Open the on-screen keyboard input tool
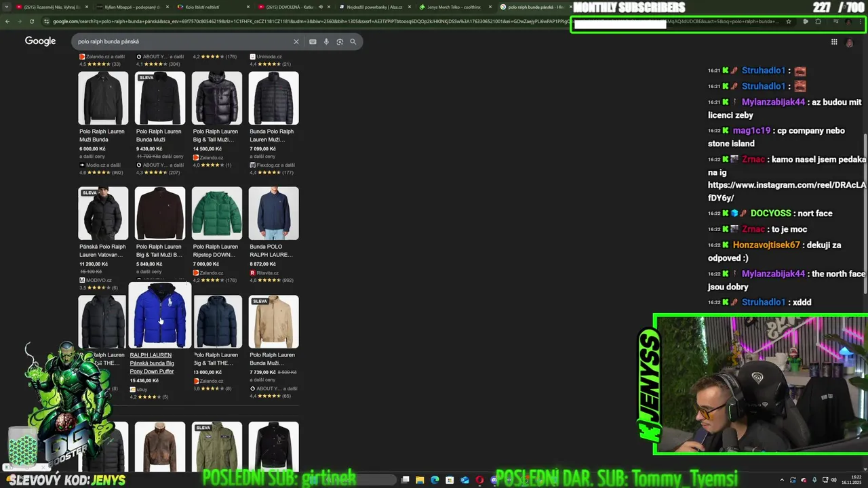Viewport: 868px width, 488px height. 313,41
